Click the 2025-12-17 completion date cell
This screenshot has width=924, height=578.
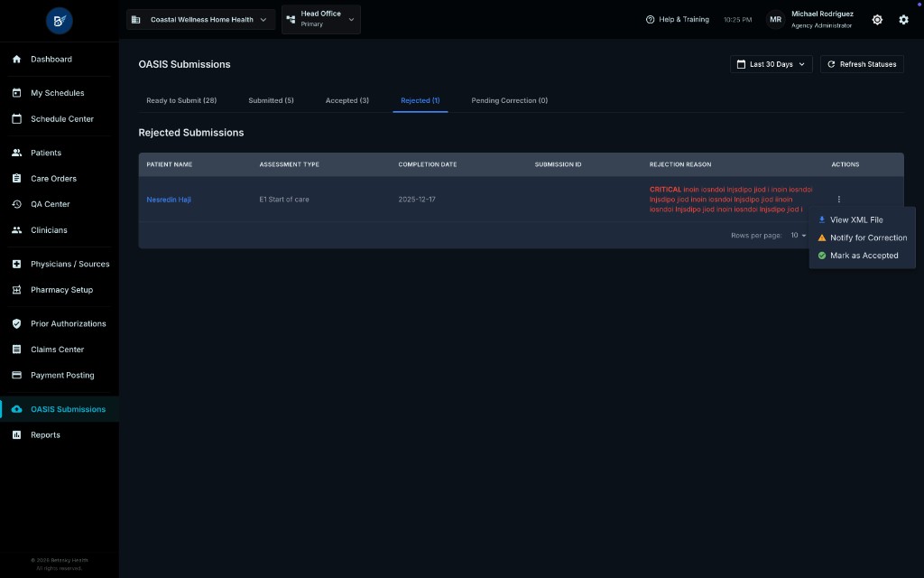(417, 200)
